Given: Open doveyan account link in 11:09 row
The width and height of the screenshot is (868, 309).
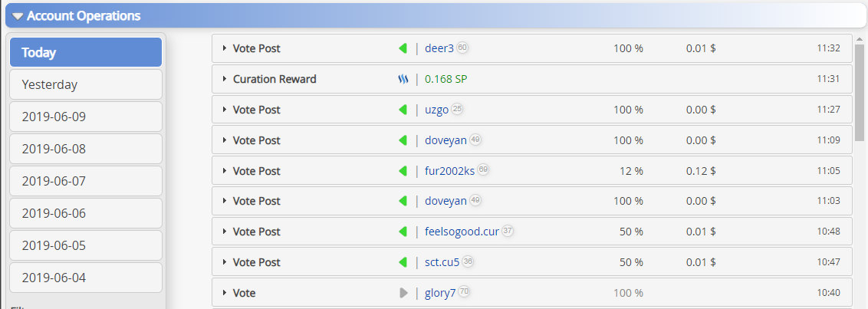Looking at the screenshot, I should [446, 140].
